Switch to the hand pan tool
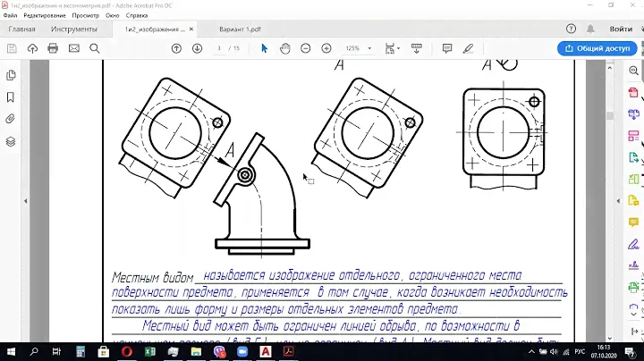 tap(285, 48)
